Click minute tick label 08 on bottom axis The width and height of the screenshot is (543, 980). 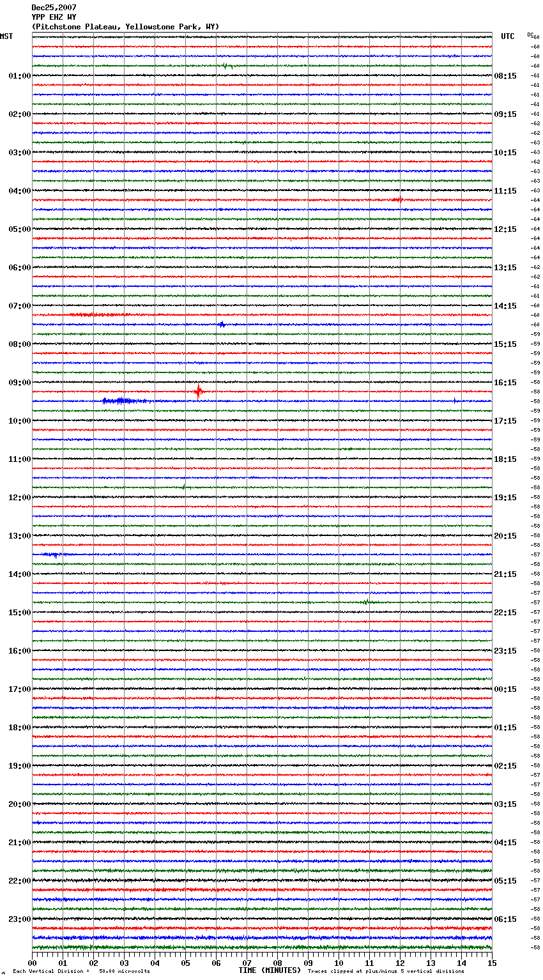pyautogui.click(x=277, y=963)
